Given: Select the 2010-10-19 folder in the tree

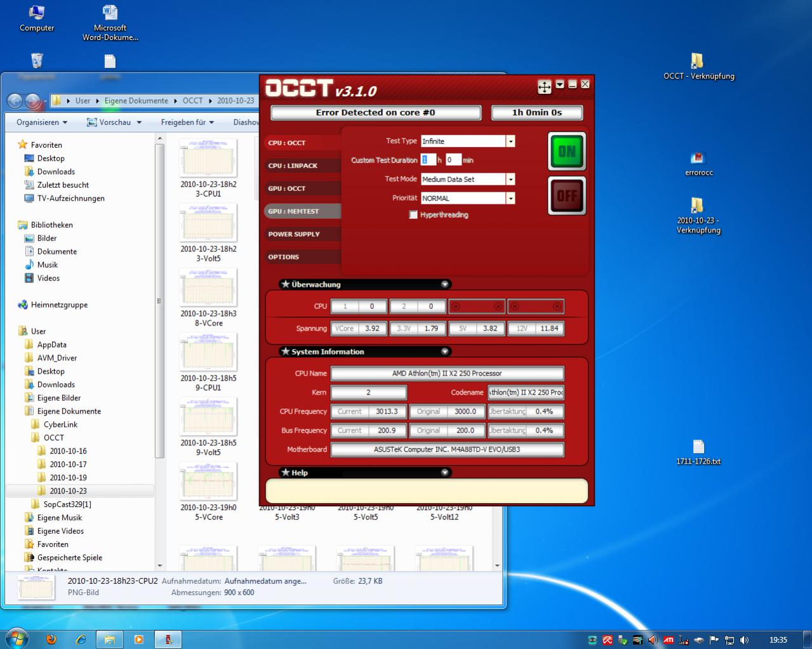Looking at the screenshot, I should click(68, 478).
